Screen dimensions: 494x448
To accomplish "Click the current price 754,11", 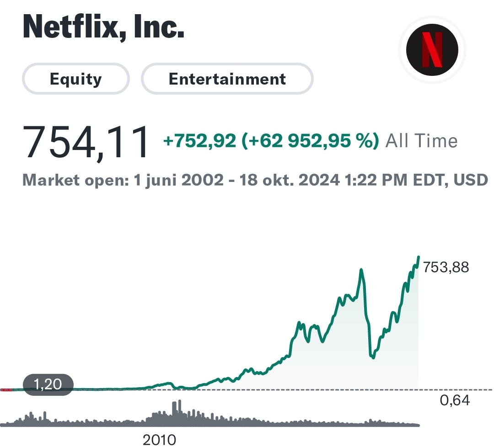I will coord(87,142).
